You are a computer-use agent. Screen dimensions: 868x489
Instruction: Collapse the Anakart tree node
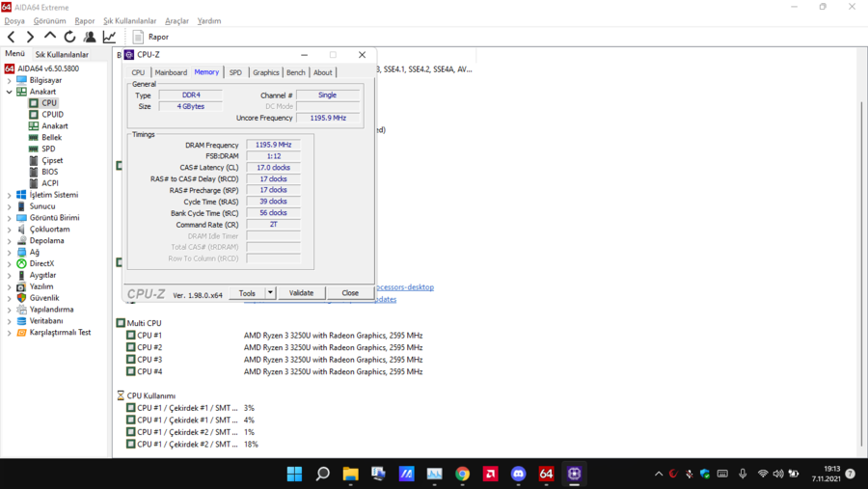[x=9, y=92]
